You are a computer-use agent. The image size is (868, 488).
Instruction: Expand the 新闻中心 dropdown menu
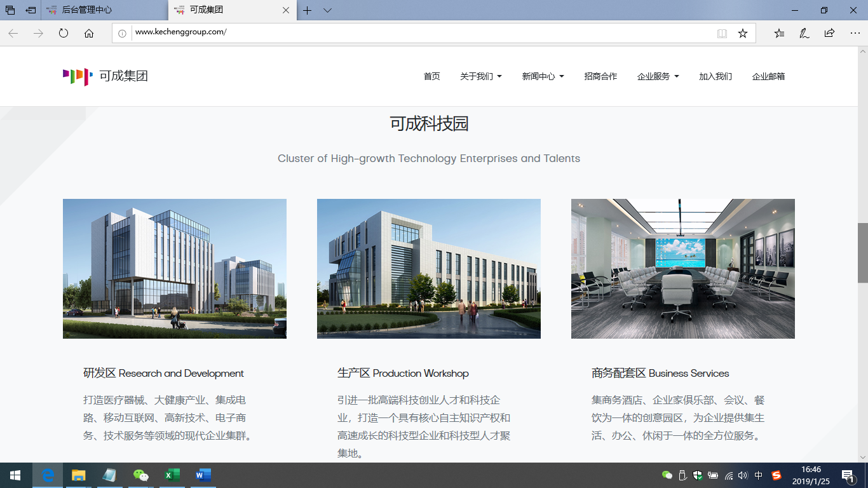543,76
